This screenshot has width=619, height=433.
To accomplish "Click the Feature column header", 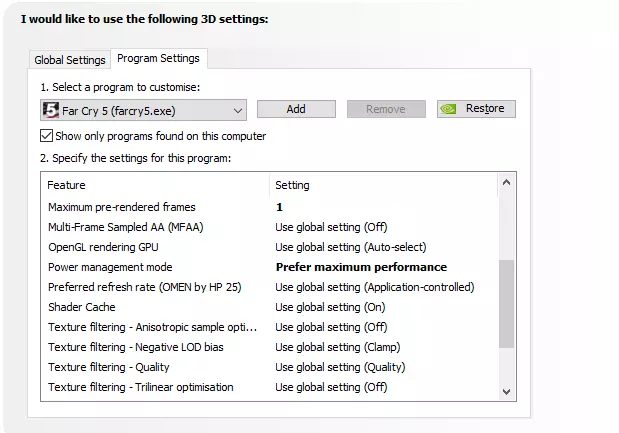I will click(67, 185).
